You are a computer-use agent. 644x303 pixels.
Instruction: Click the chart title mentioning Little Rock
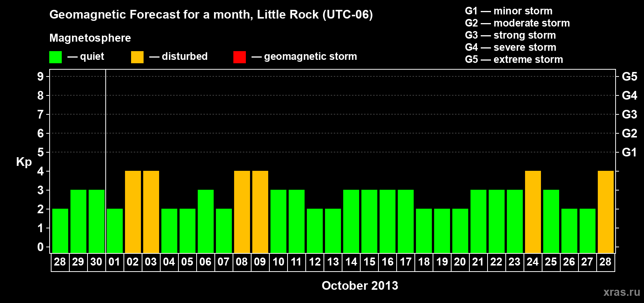point(211,15)
